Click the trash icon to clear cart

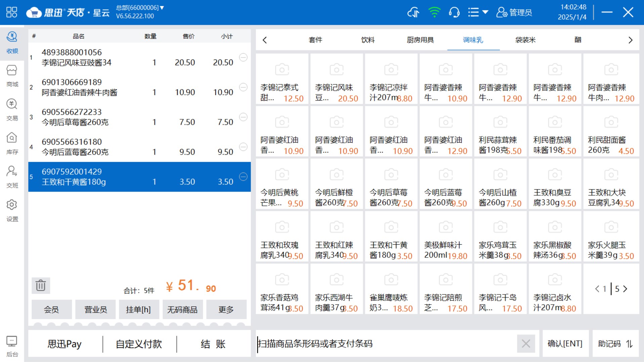coord(40,285)
